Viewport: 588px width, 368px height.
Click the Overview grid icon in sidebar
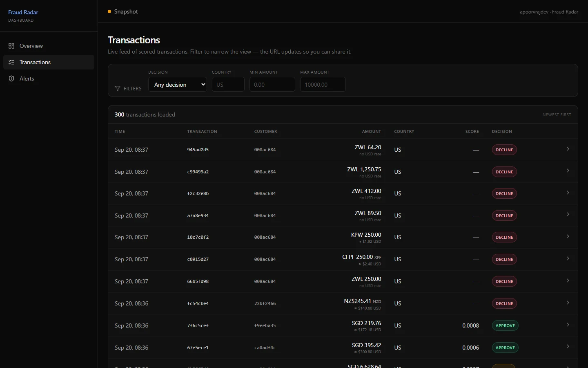[x=11, y=46]
